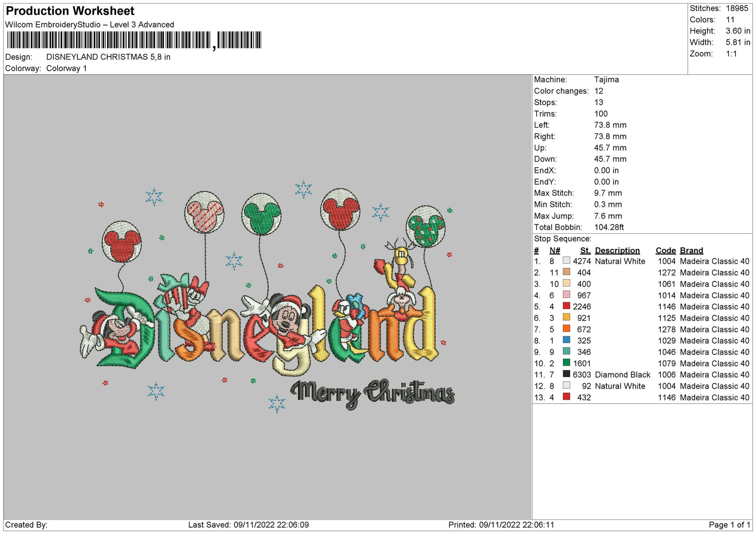Click the Color changes value 12
Screen dimensions: 756x534
point(599,91)
